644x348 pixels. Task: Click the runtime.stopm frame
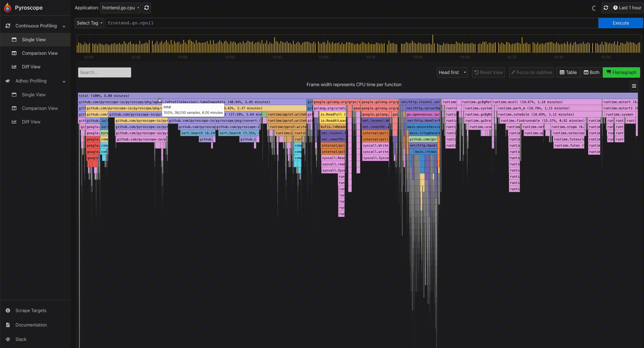coord(567,127)
